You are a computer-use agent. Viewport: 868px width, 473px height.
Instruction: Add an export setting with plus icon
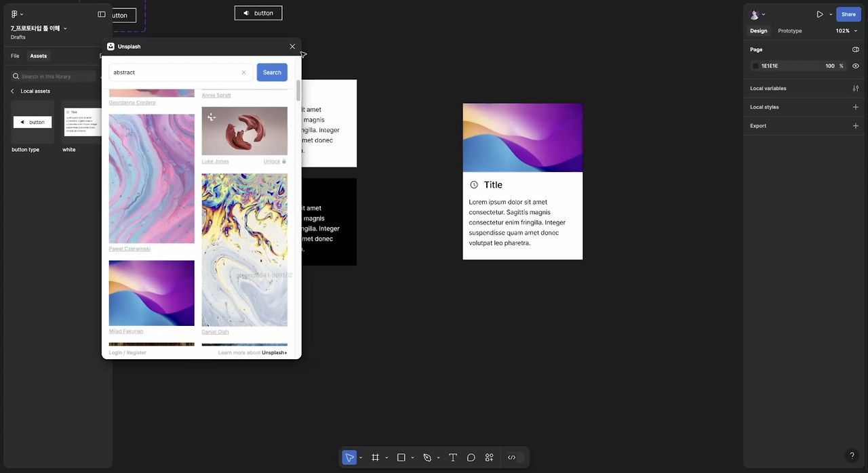(855, 126)
